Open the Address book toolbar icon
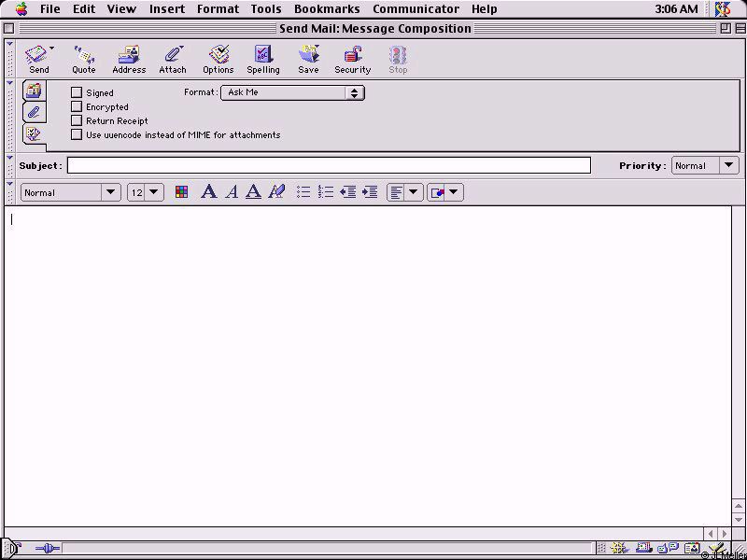The image size is (747, 560). click(129, 60)
